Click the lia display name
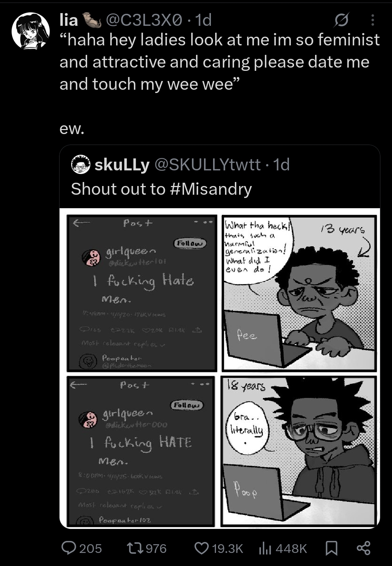Viewport: 392px width, 566px height. click(x=69, y=20)
